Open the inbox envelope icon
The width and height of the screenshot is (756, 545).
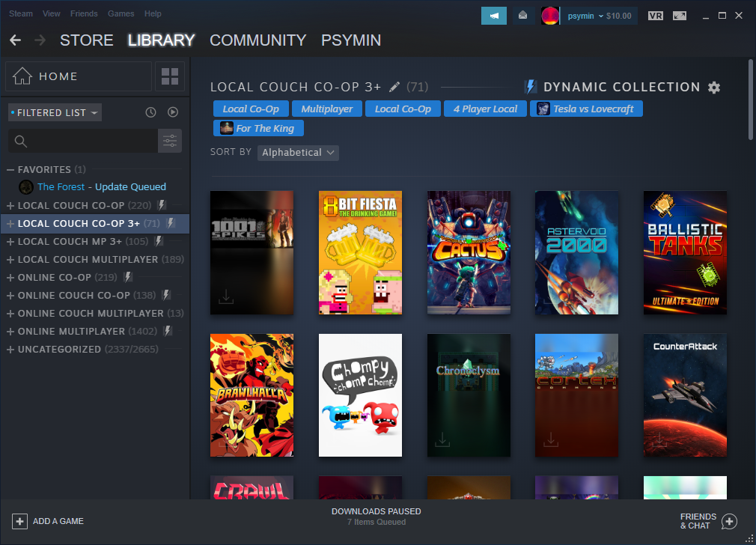pyautogui.click(x=522, y=16)
